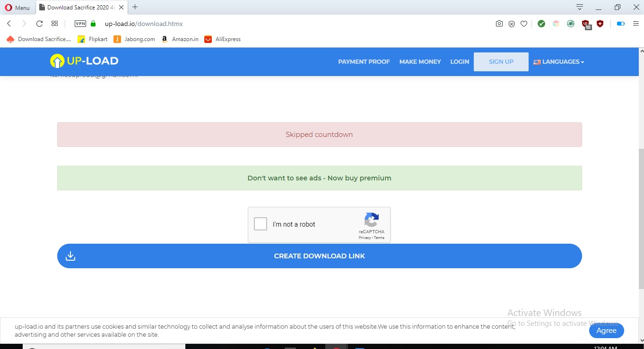Click the green checkmark extension icon

click(x=541, y=23)
